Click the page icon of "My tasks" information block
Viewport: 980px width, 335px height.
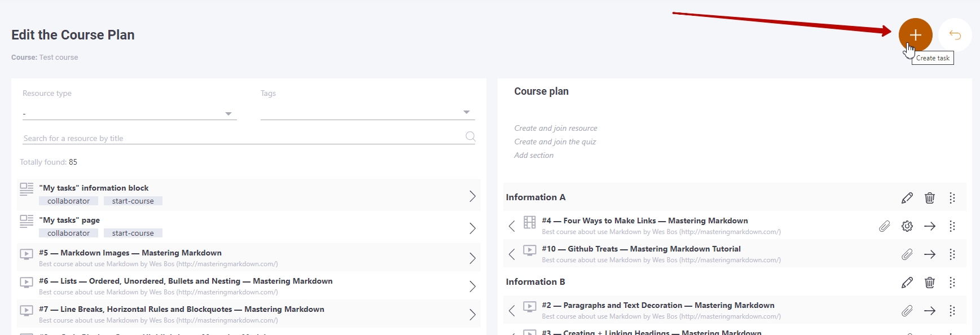pyautogui.click(x=27, y=189)
